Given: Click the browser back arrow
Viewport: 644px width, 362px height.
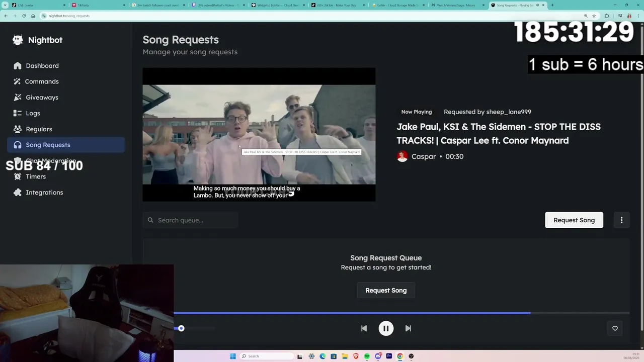Looking at the screenshot, I should point(6,16).
